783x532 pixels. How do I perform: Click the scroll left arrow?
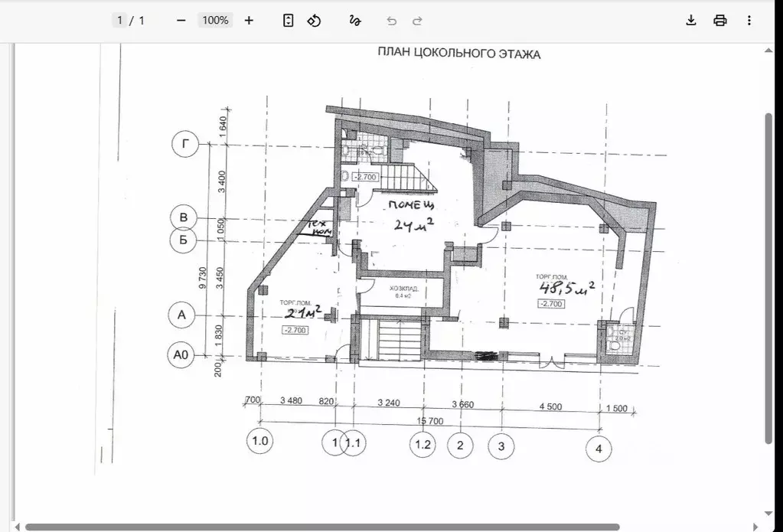18,527
